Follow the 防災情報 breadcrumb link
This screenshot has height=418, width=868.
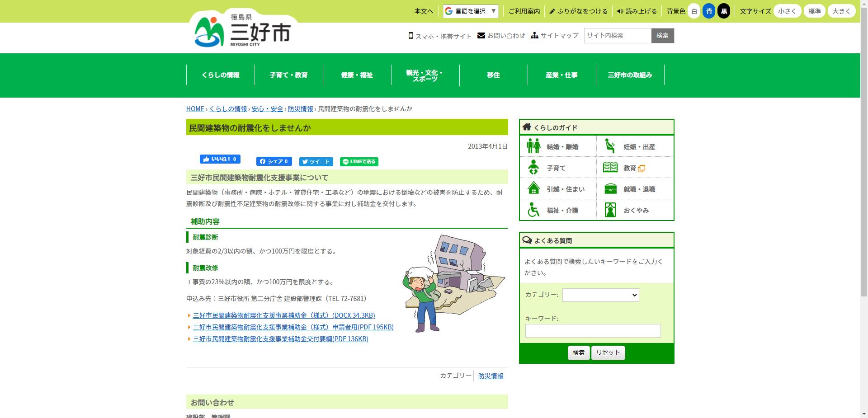[x=299, y=109]
